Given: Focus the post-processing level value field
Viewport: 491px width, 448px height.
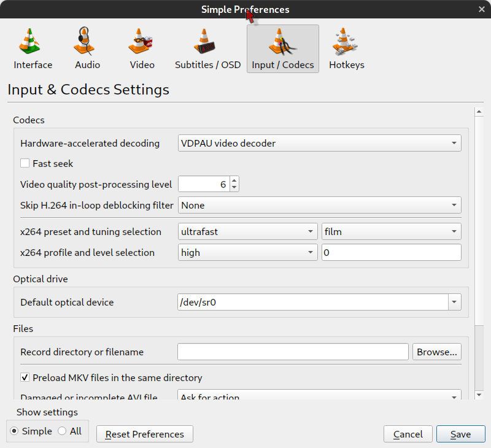Looking at the screenshot, I should 204,184.
